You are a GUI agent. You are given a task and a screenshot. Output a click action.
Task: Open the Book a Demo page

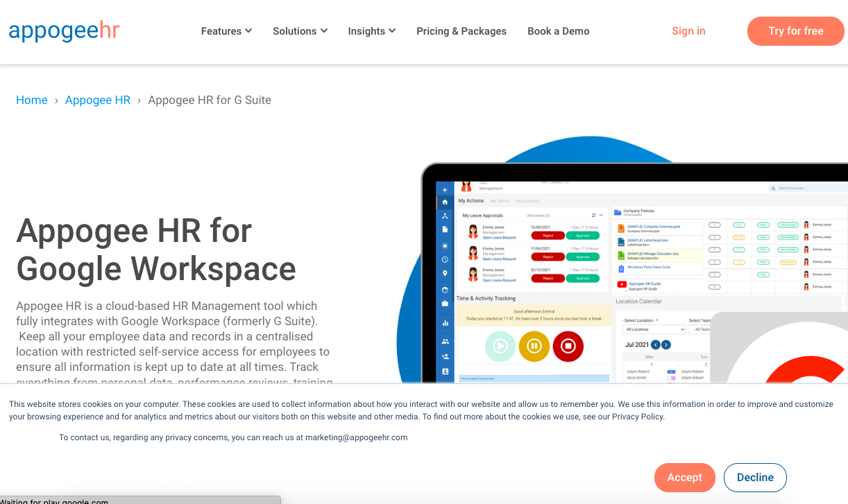(559, 31)
